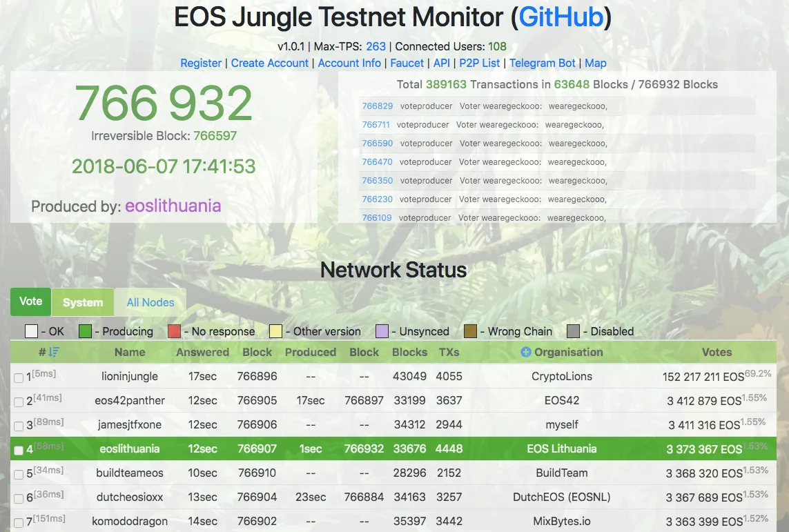Click the TXs column header
Image resolution: width=789 pixels, height=532 pixels.
point(449,352)
